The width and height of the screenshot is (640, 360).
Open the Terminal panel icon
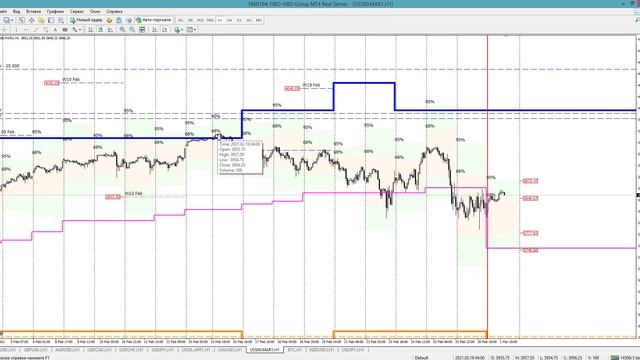point(51,20)
